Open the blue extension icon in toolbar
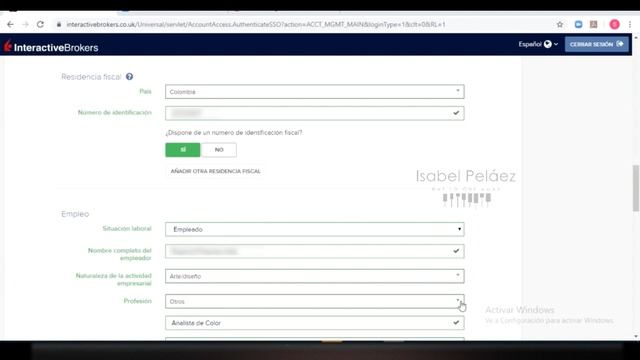640x360 pixels. click(578, 24)
